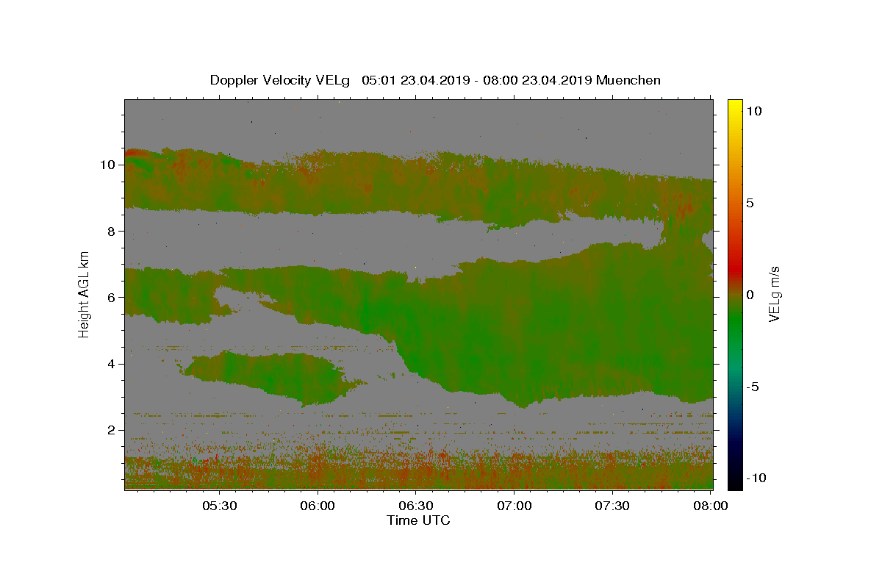Click the 07:00 time tick label
This screenshot has width=882, height=588.
click(x=514, y=506)
